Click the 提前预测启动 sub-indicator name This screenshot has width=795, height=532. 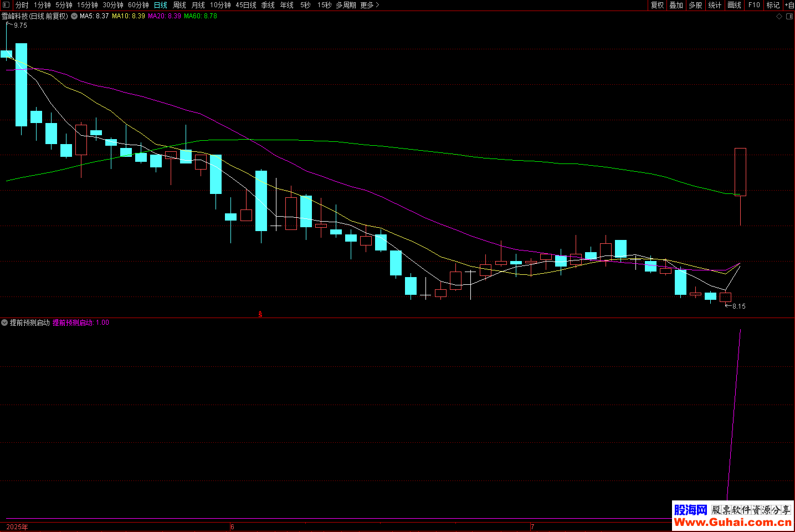click(x=30, y=323)
